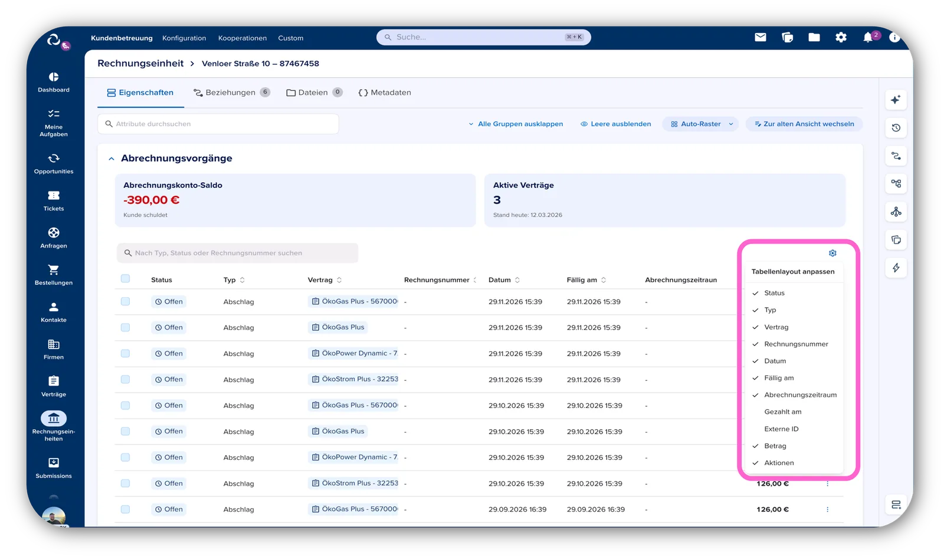Switch to Eigenschaften tab

point(140,93)
